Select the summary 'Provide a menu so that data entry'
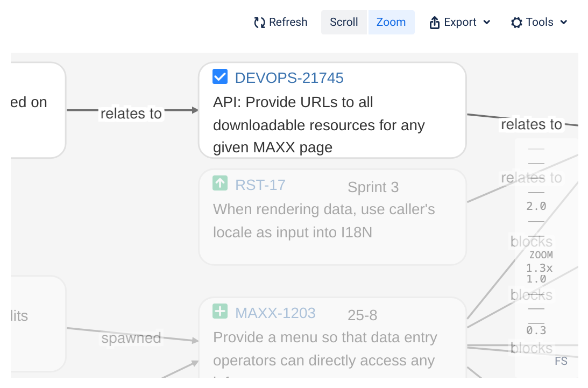Image resolution: width=588 pixels, height=388 pixels. 325,338
